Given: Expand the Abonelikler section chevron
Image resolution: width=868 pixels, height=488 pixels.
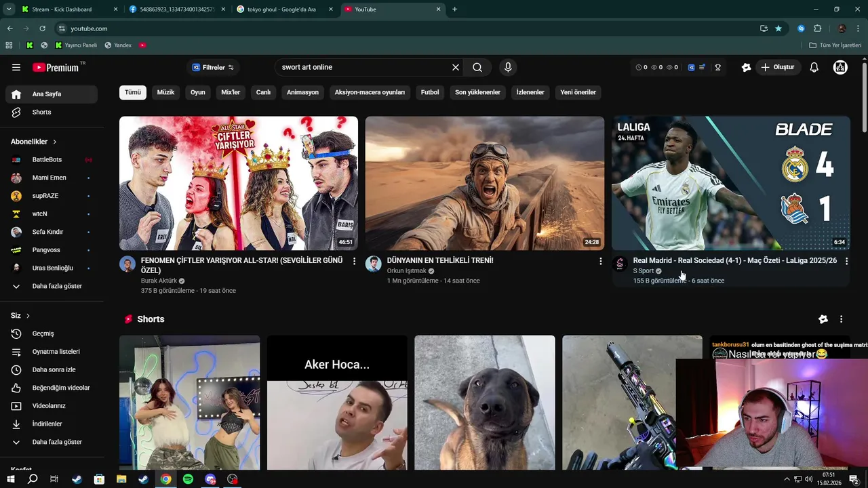Looking at the screenshot, I should [54, 142].
